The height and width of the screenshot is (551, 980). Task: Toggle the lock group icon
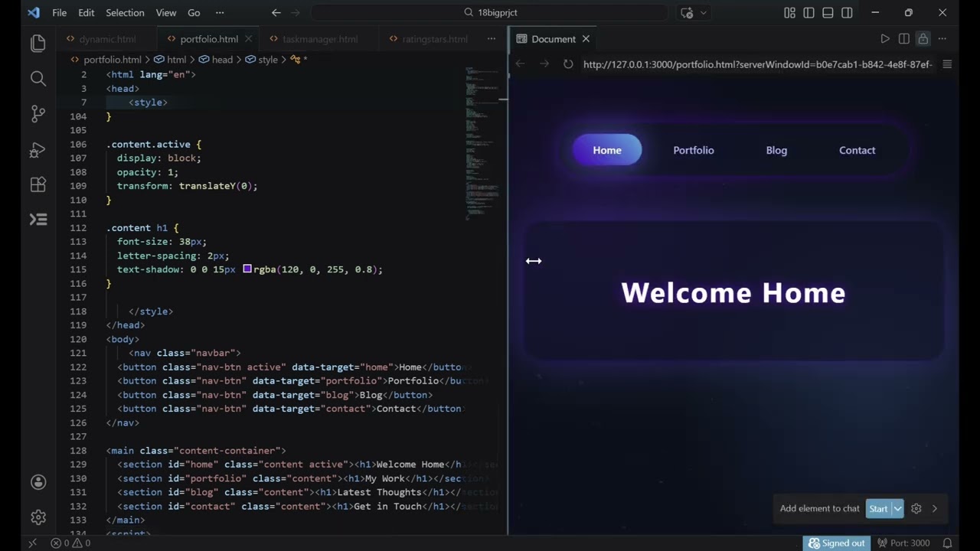click(x=923, y=39)
